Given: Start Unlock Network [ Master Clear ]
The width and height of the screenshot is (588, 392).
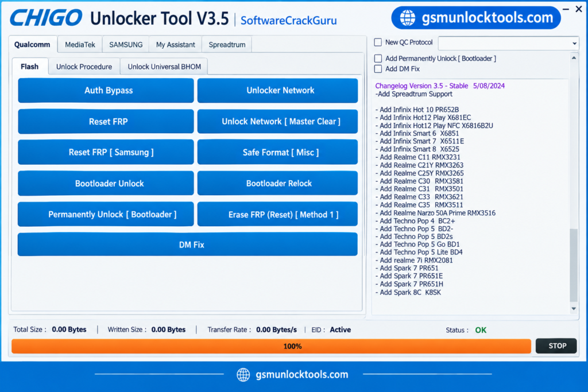Looking at the screenshot, I should click(277, 122).
